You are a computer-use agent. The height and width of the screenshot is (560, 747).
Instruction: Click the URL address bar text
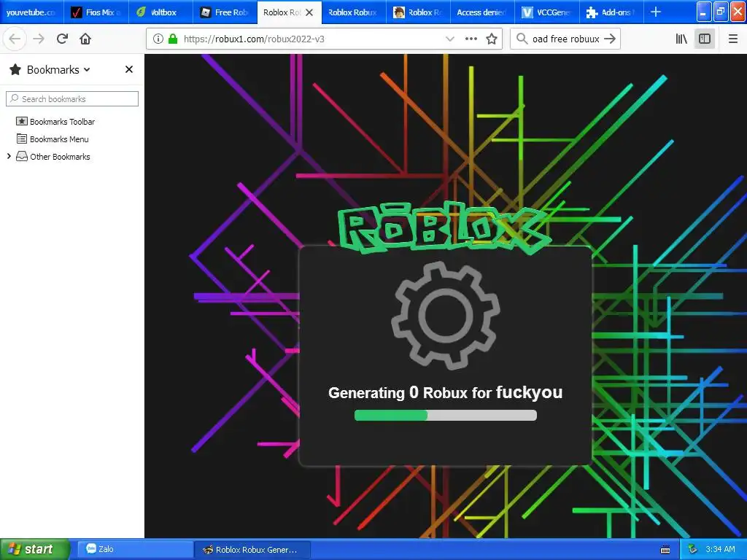[254, 39]
